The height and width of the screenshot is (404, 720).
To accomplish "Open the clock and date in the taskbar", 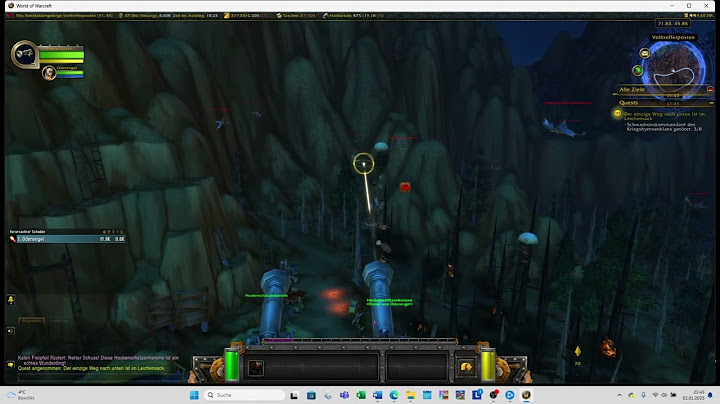I will point(693,395).
